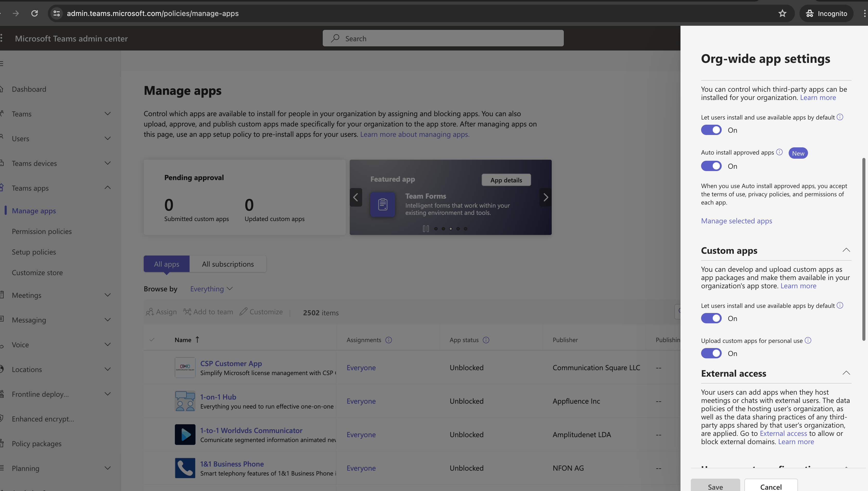
Task: Toggle Auto install approved apps on
Action: 711,166
